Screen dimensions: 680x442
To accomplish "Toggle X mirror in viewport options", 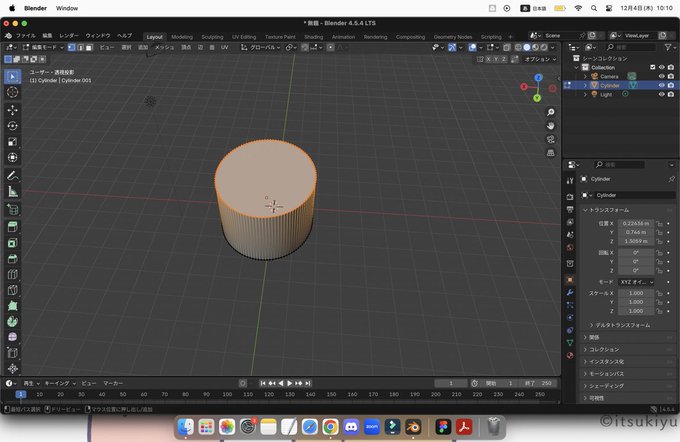I will [488, 59].
